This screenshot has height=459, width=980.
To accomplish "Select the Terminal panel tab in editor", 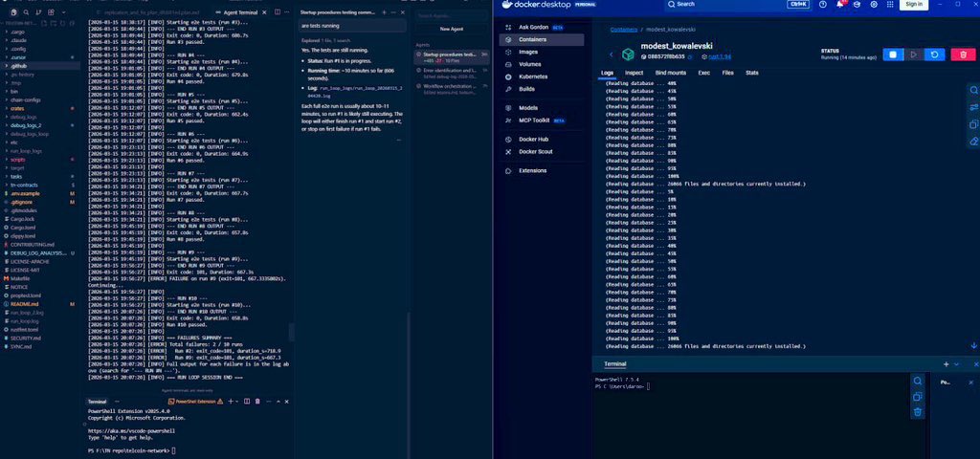I will coord(97,402).
